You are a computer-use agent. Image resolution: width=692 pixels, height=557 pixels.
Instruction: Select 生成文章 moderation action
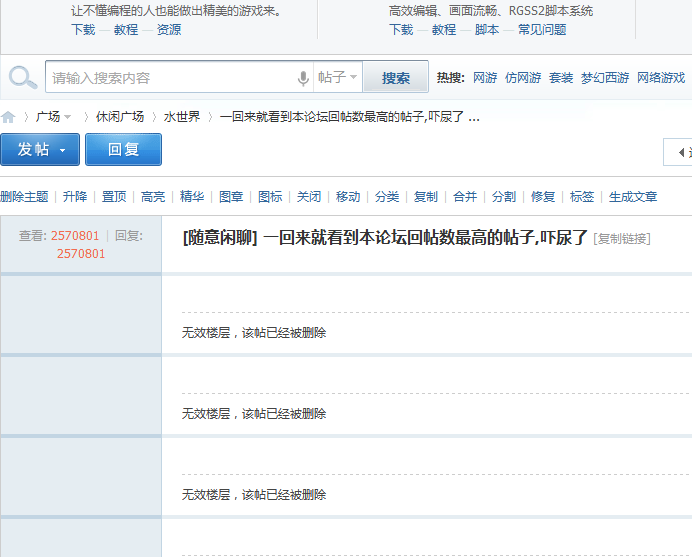point(633,196)
